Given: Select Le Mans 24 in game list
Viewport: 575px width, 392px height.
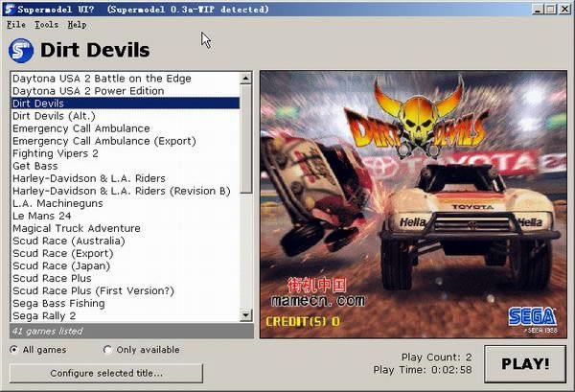Looking at the screenshot, I should pos(44,216).
